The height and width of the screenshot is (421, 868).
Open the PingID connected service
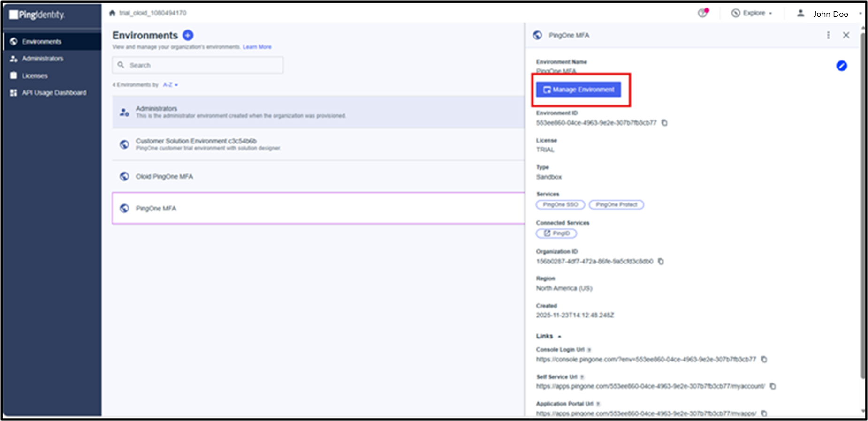556,233
